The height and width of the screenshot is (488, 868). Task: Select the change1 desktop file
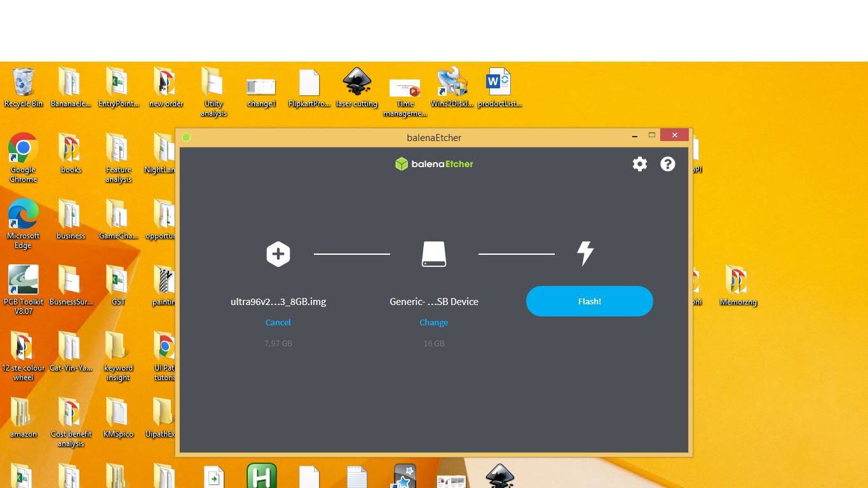pos(261,92)
